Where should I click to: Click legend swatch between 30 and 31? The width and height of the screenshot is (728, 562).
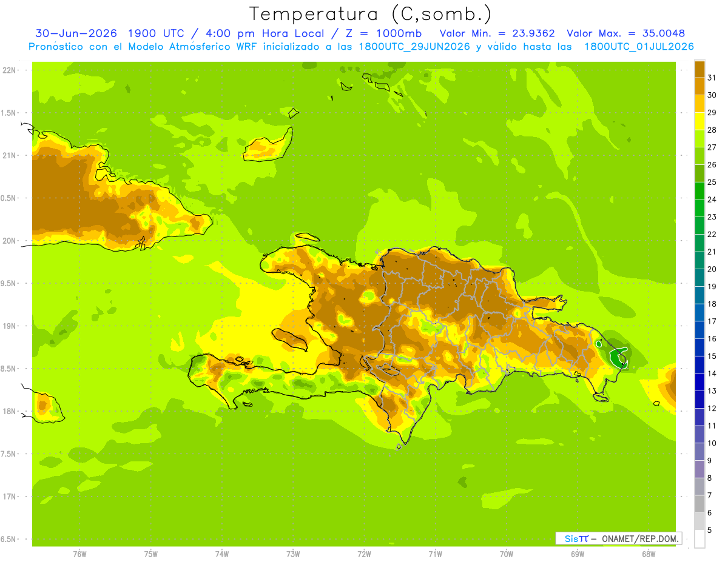pos(699,86)
